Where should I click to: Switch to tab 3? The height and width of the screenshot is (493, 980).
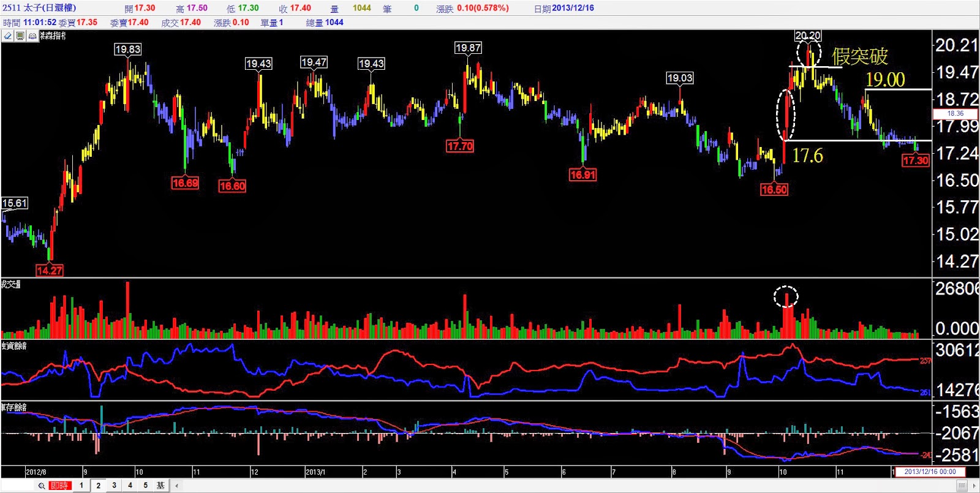(x=114, y=486)
